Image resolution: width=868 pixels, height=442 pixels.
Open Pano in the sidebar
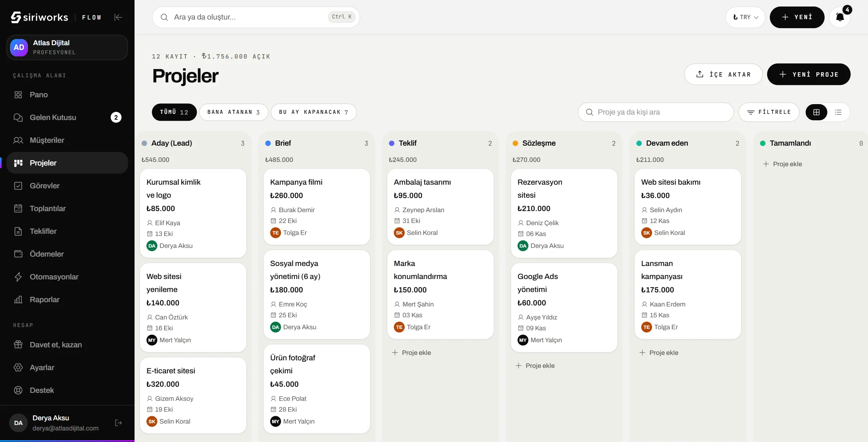(x=67, y=95)
